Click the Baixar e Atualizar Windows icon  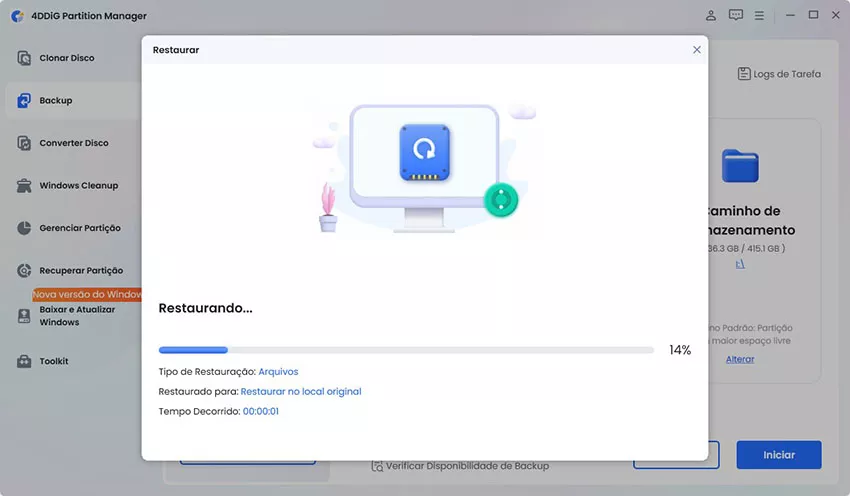point(24,316)
